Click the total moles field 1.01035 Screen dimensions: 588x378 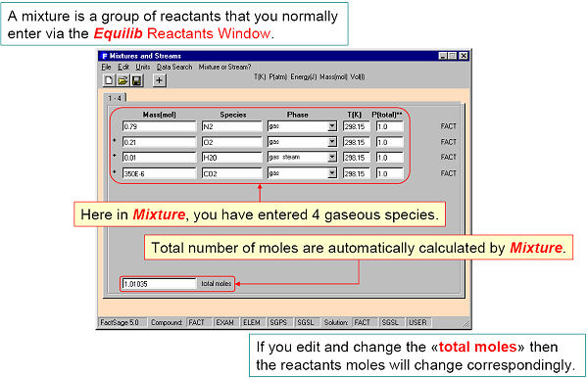coord(160,284)
